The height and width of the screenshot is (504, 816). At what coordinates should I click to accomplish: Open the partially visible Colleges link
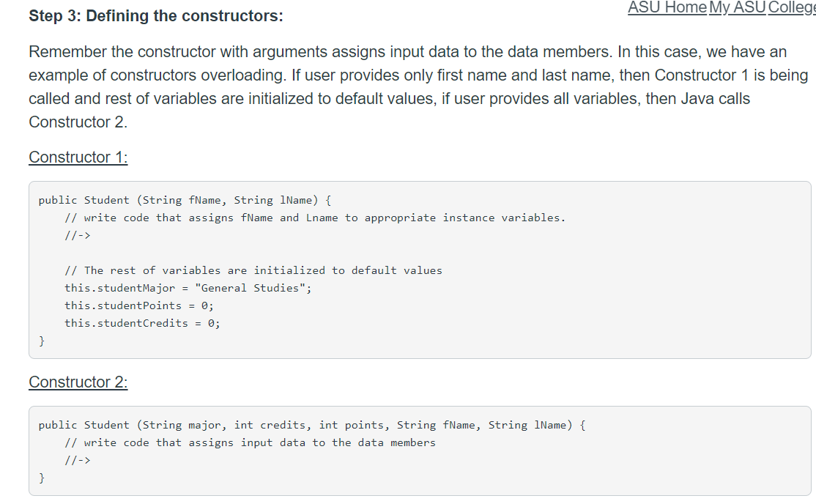(x=792, y=8)
